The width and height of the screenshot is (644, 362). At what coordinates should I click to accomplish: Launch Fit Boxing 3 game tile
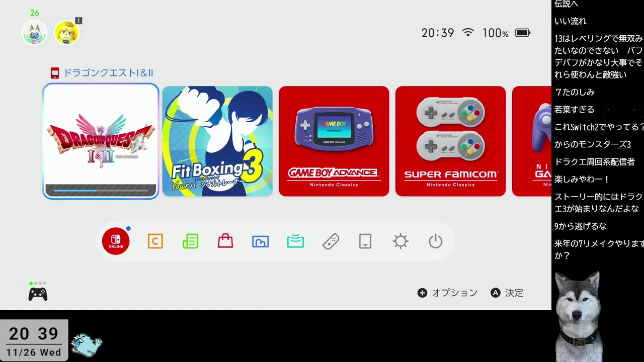tap(217, 141)
